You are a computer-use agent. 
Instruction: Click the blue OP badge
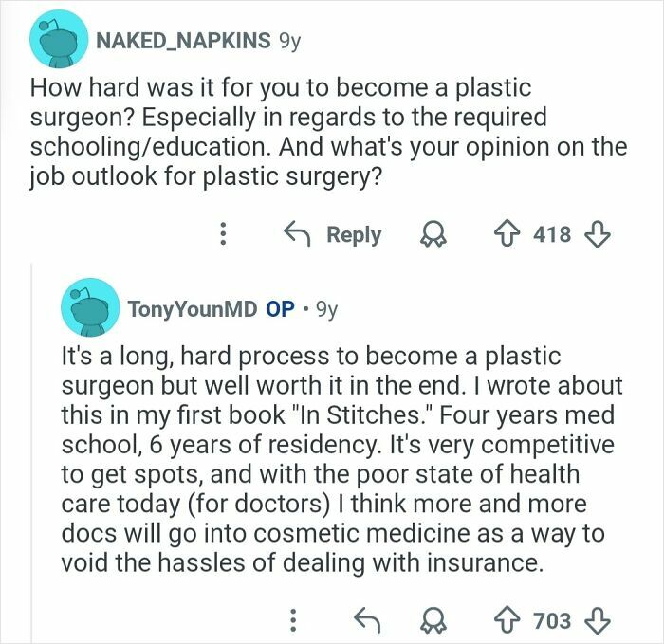pos(280,309)
